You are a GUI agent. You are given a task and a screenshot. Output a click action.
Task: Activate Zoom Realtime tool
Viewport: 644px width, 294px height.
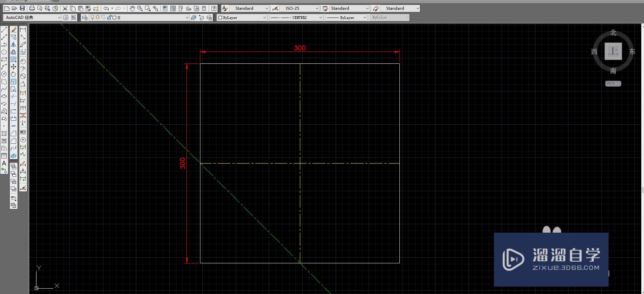[x=140, y=8]
